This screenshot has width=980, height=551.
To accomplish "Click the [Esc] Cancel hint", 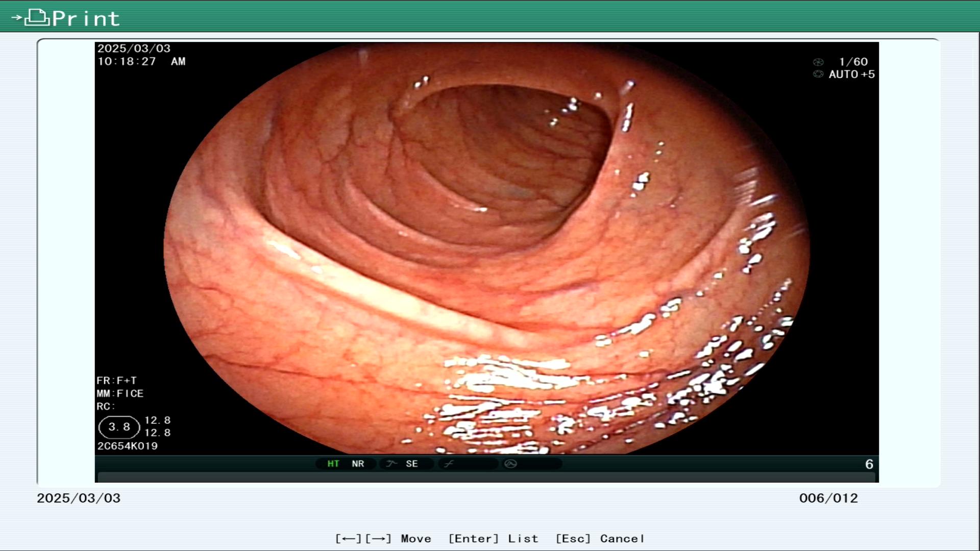I will pyautogui.click(x=600, y=539).
